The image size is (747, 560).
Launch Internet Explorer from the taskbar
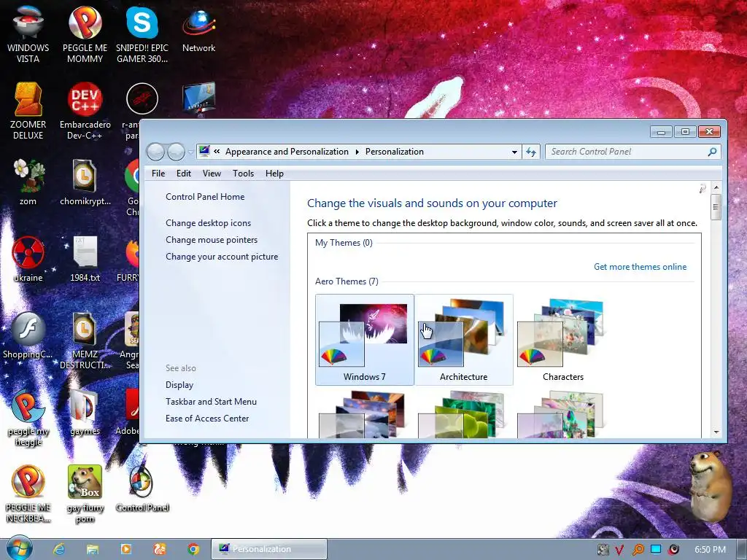(59, 549)
